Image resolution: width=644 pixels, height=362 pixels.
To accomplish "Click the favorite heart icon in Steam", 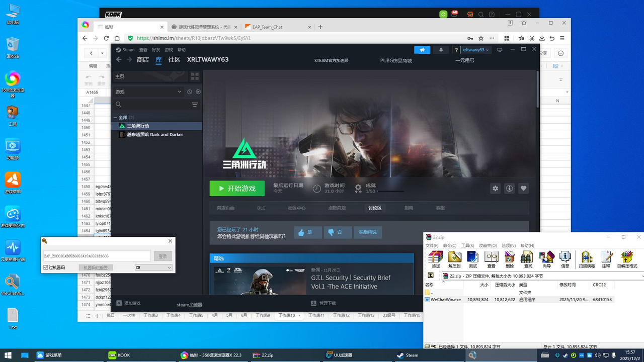I will 524,188.
